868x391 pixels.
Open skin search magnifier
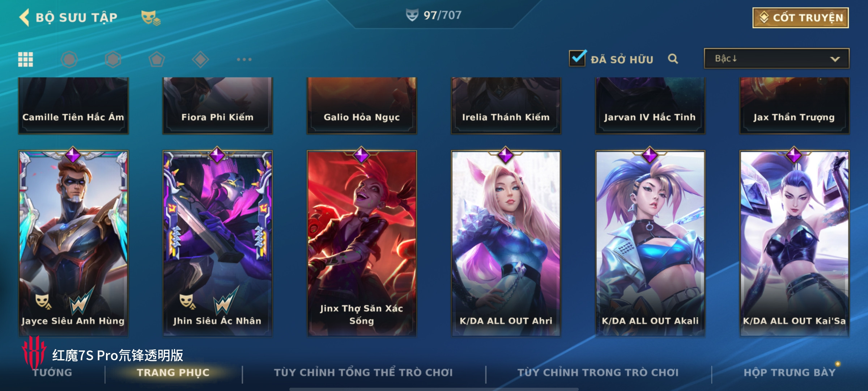point(673,59)
